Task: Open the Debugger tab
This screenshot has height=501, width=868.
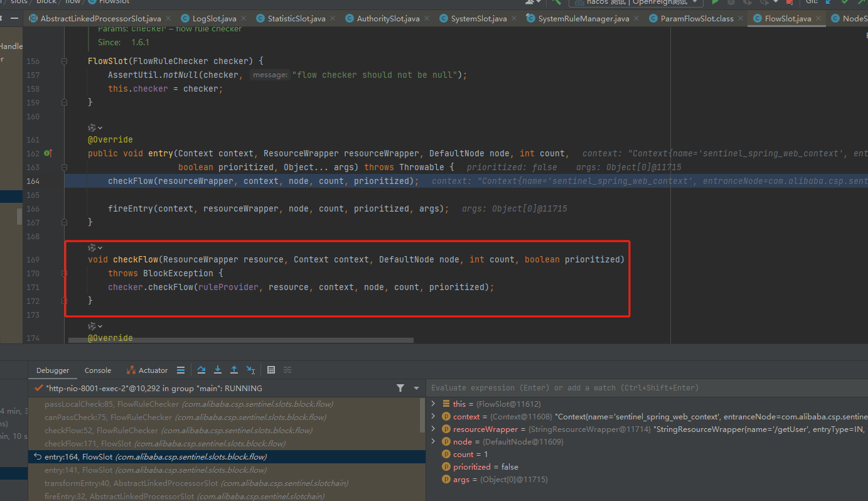Action: pos(53,370)
